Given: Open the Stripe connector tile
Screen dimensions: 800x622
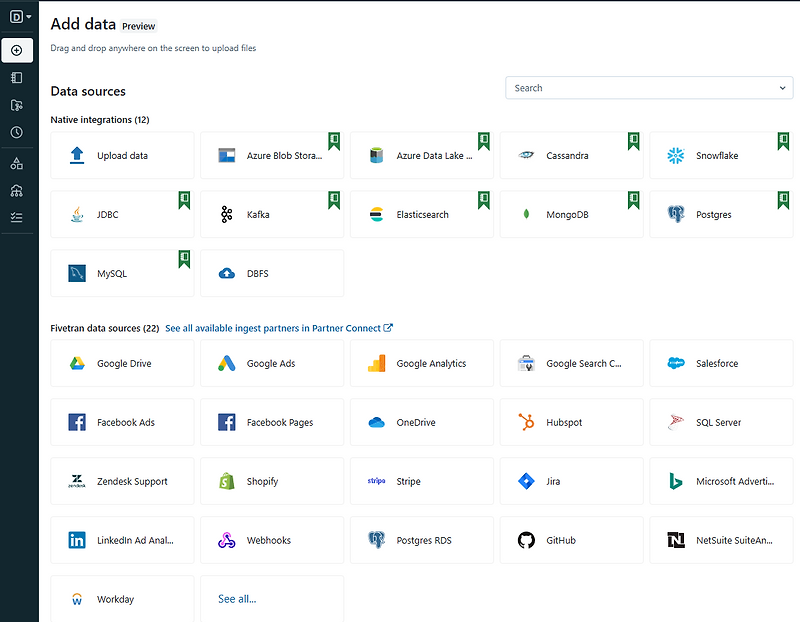Looking at the screenshot, I should click(420, 481).
